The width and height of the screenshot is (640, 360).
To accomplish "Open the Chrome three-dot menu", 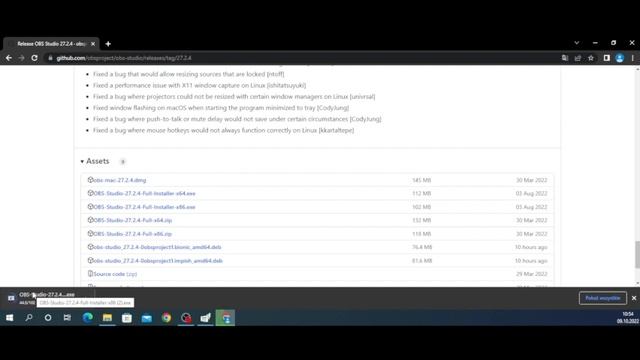I will tap(633, 58).
